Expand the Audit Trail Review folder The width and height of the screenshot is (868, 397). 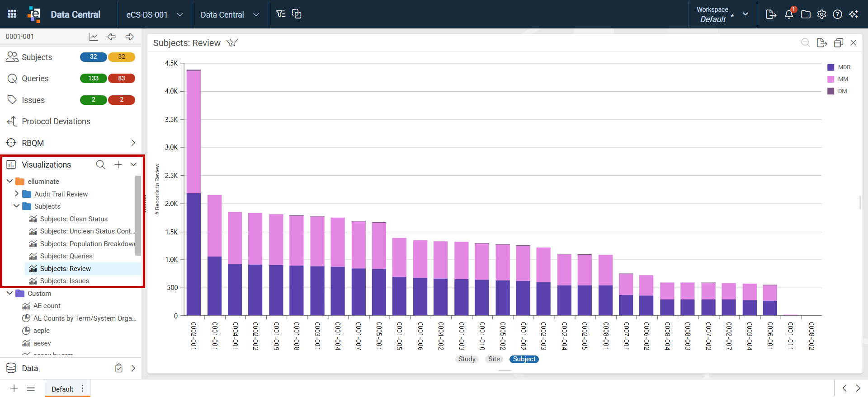click(17, 194)
